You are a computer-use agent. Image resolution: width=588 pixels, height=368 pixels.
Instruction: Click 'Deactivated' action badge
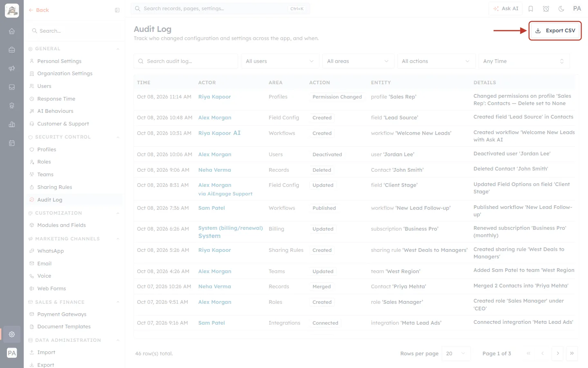[x=327, y=155]
